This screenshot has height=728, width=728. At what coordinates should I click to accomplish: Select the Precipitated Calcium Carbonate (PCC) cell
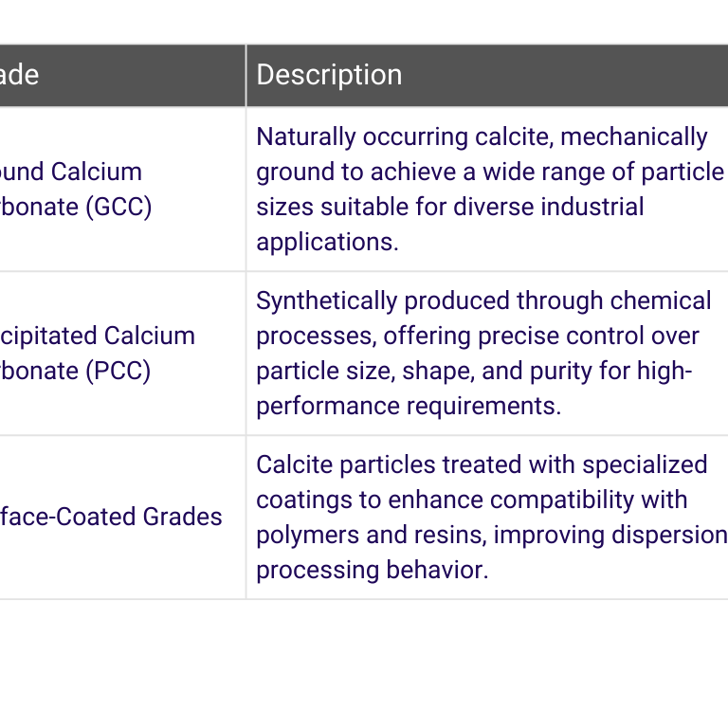coord(122,354)
